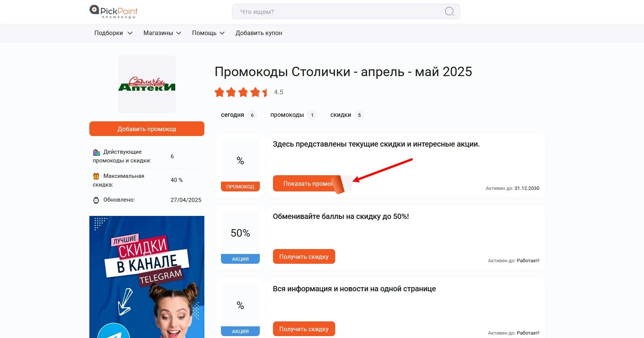644x338 pixels.
Task: Click the star rating icons
Action: click(x=242, y=92)
